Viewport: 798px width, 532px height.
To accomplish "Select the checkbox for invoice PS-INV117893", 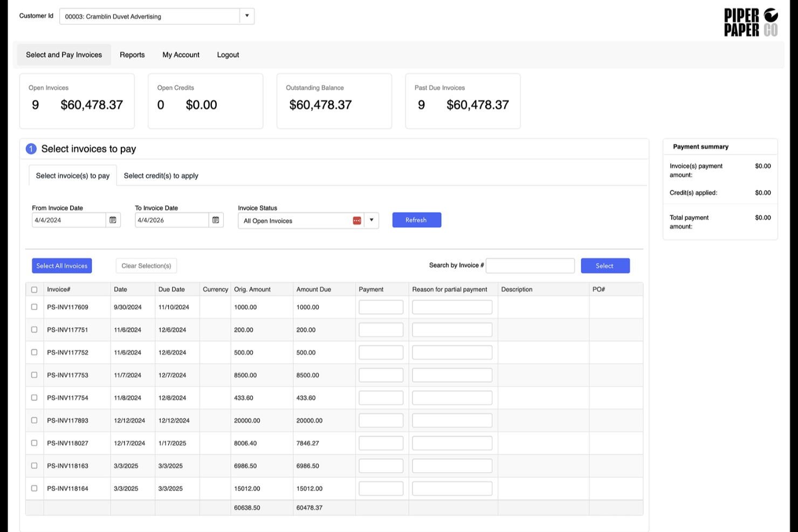I will pyautogui.click(x=34, y=420).
